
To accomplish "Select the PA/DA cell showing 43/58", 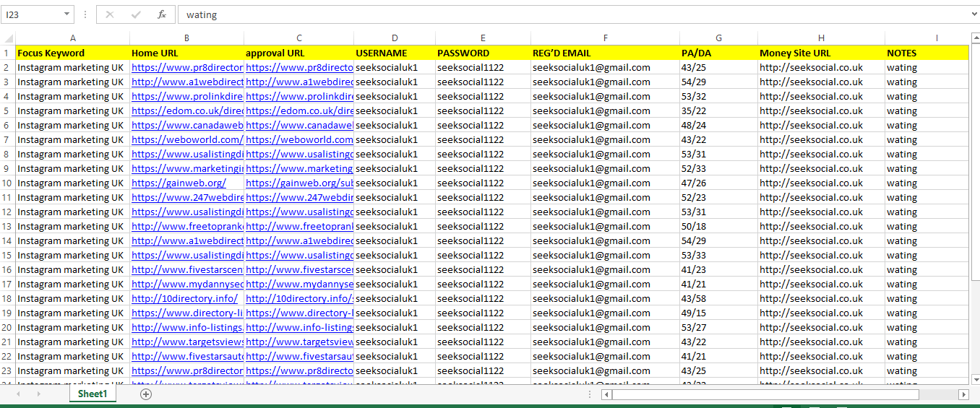I will (x=718, y=298).
